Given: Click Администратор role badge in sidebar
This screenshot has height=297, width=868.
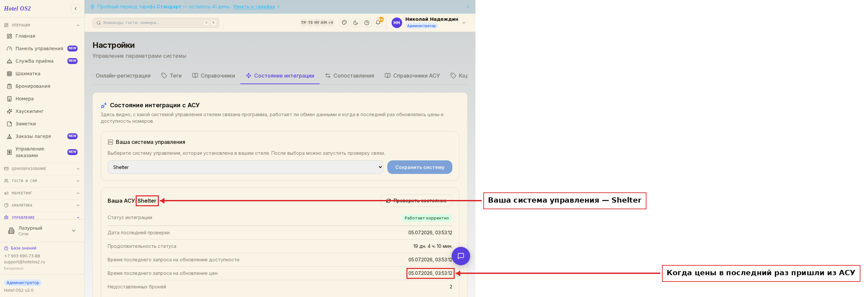Looking at the screenshot, I should [x=23, y=282].
